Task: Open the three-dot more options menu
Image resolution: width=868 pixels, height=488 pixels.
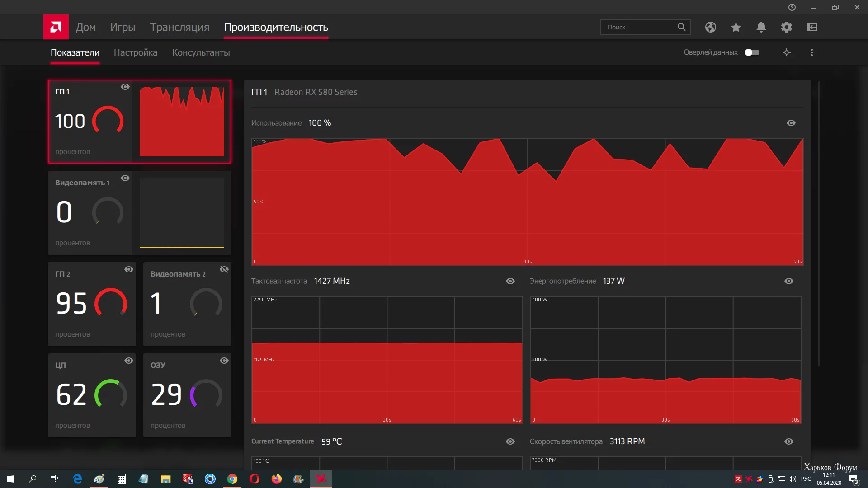Action: [812, 52]
